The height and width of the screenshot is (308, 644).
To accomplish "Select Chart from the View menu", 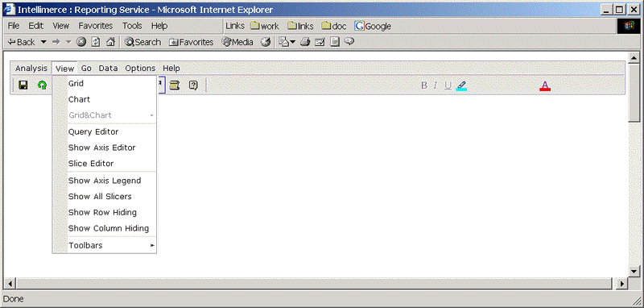I will coord(105,99).
